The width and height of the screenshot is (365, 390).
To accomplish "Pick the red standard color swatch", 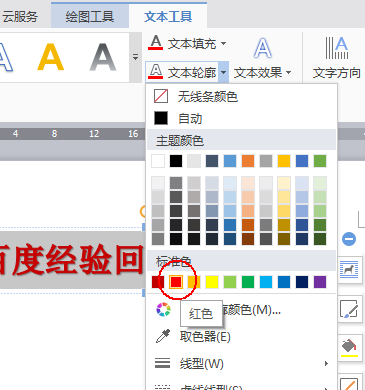I will (176, 282).
